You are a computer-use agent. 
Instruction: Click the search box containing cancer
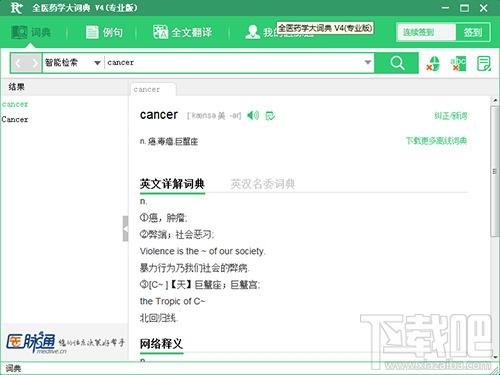coord(233,63)
